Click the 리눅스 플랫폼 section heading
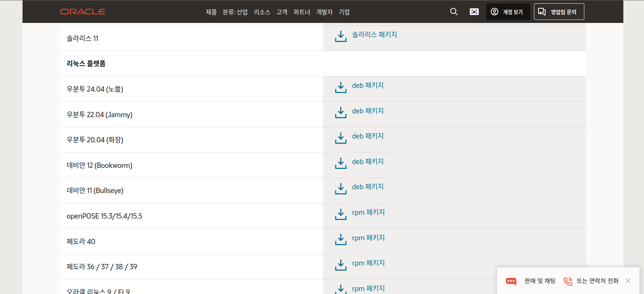Viewport: 644px width, 294px height. [x=86, y=64]
